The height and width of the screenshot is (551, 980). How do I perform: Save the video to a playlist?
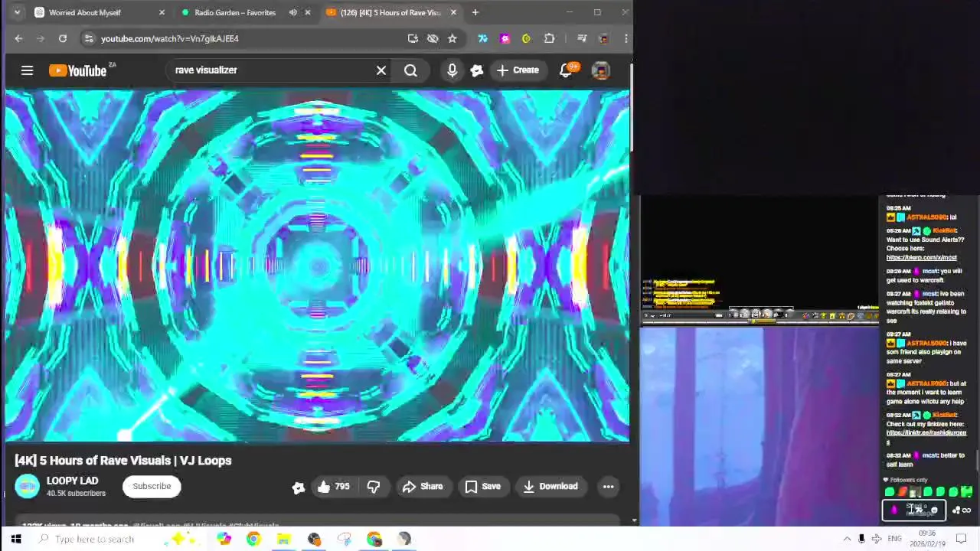click(x=483, y=487)
